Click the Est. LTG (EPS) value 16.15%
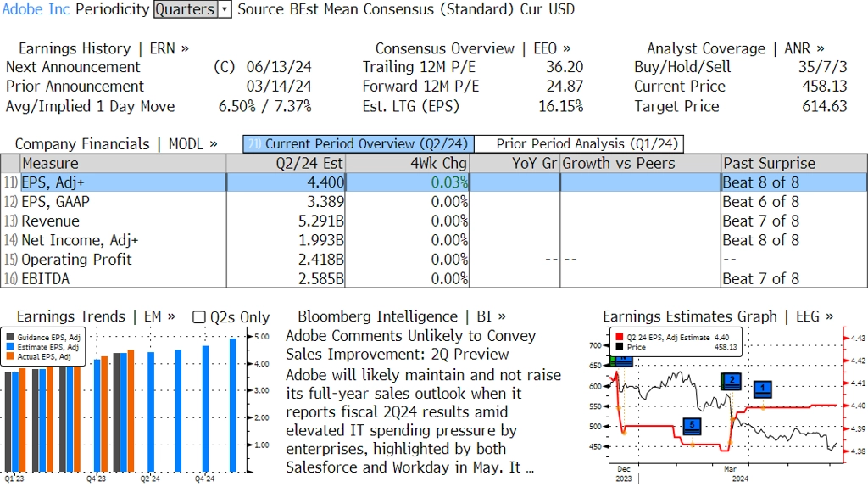This screenshot has width=868, height=487. coord(561,106)
